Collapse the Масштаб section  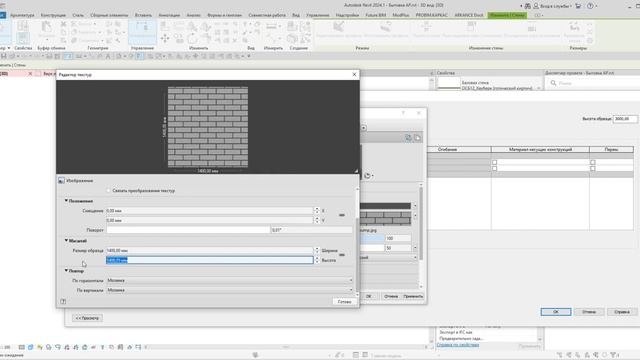point(66,240)
